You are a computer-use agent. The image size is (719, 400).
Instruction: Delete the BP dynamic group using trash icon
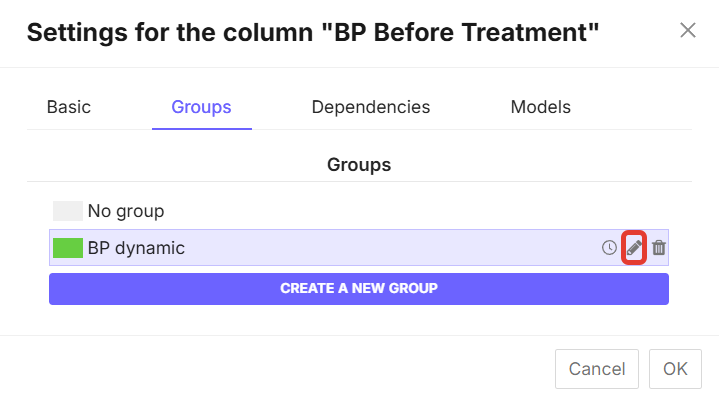click(659, 248)
